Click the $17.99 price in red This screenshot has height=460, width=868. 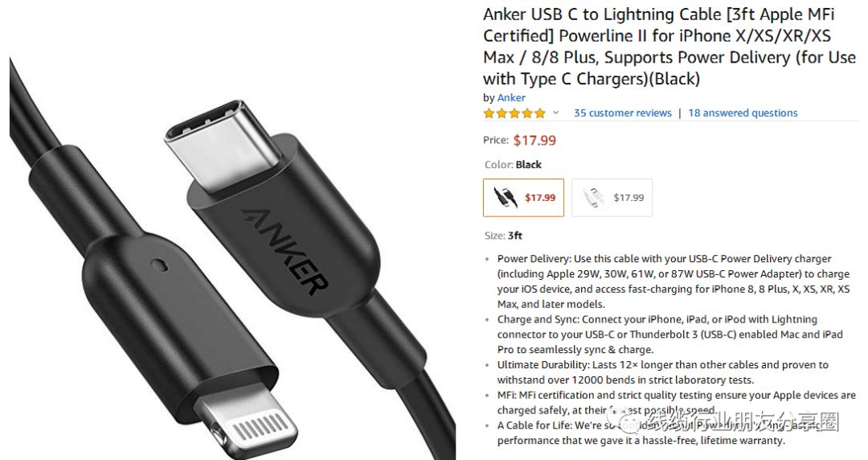[x=534, y=140]
